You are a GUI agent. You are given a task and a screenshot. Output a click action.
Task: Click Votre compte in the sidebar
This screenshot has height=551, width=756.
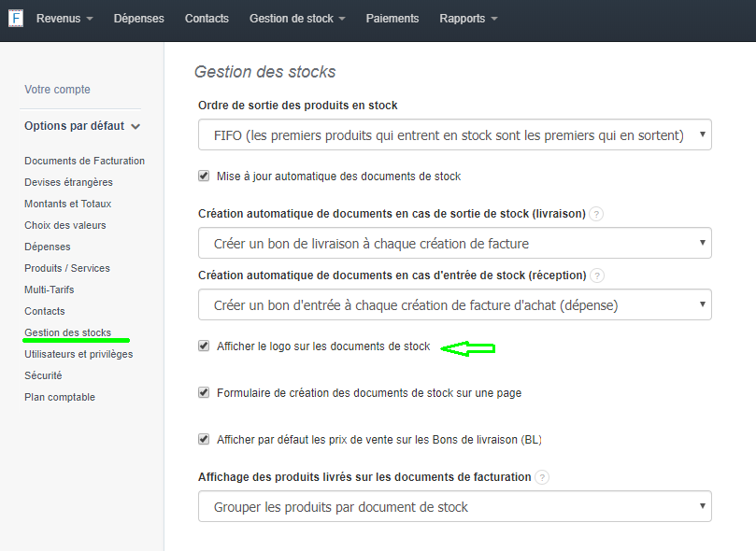(x=57, y=90)
